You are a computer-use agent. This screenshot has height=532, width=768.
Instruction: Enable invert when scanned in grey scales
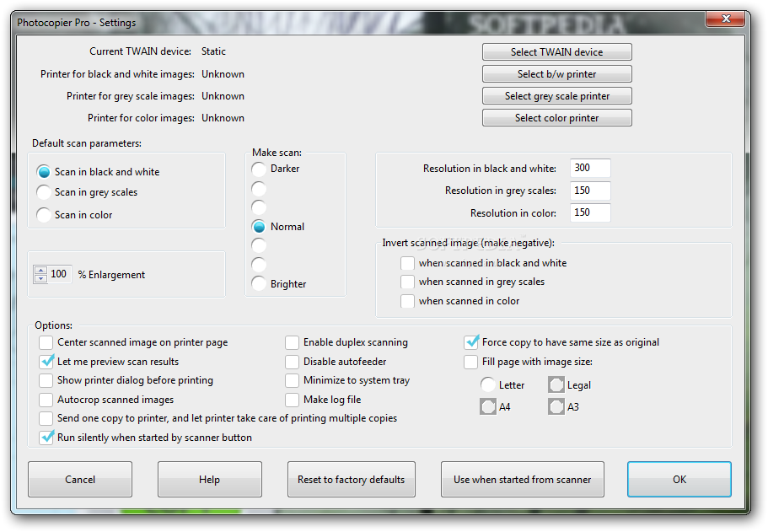point(407,282)
